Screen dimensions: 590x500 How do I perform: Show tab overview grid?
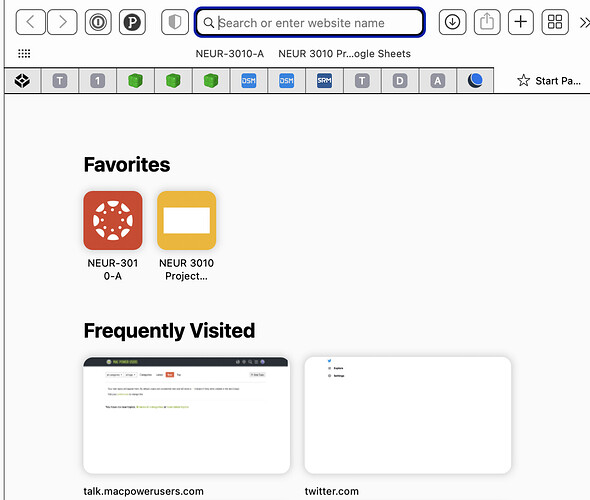click(x=555, y=23)
